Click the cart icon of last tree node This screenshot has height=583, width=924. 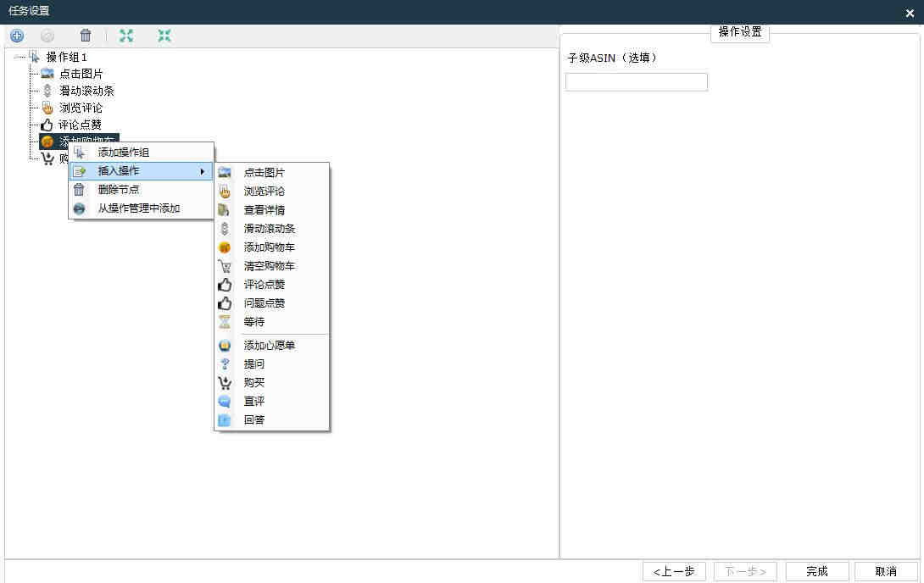coord(47,158)
